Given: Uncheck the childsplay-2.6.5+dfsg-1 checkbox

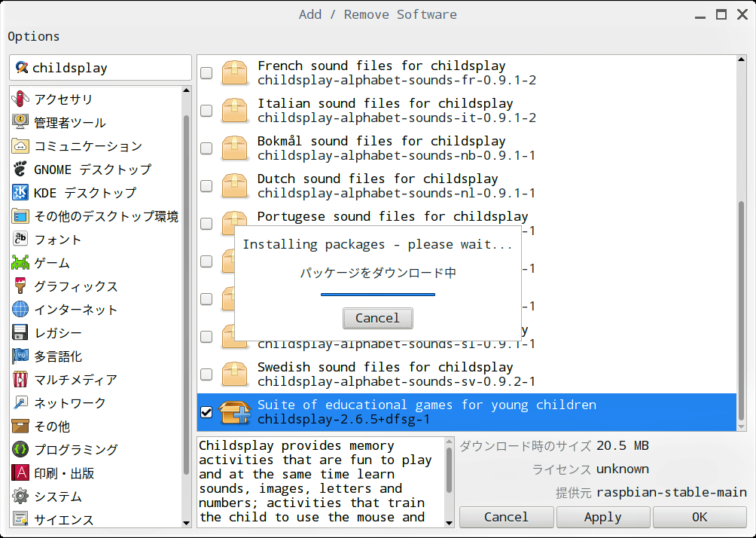Looking at the screenshot, I should [x=206, y=412].
